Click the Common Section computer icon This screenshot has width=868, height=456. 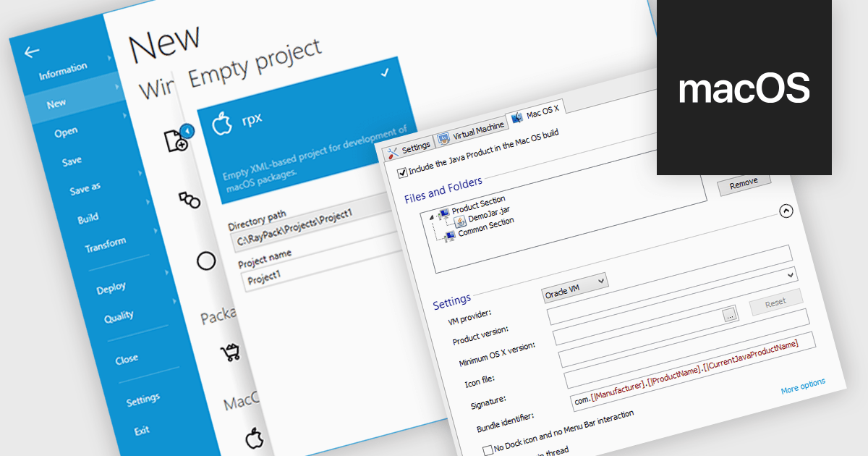(449, 235)
